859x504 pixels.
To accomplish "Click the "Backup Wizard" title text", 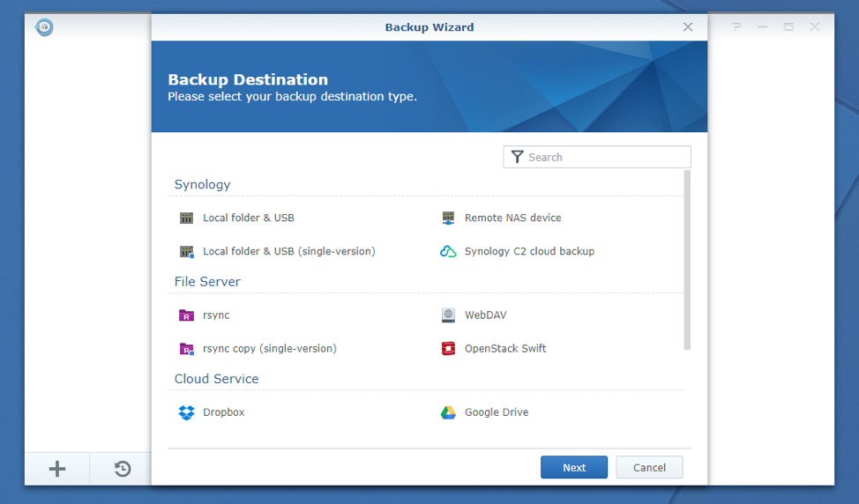I will coord(429,27).
